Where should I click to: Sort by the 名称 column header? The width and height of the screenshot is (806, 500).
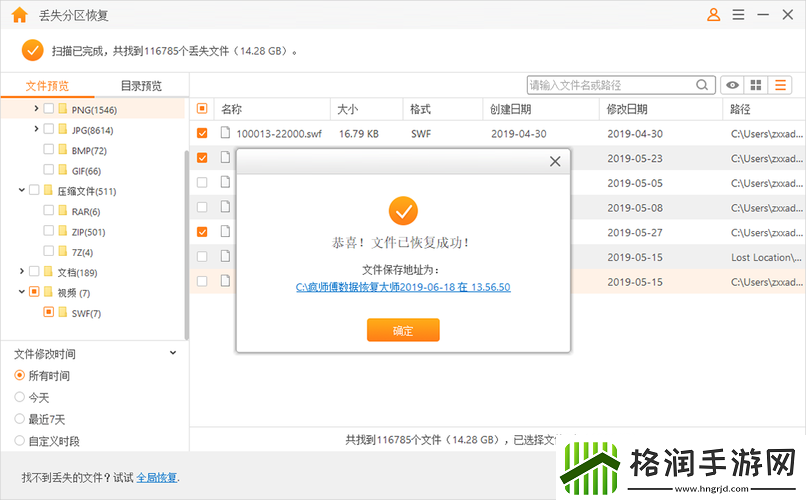click(231, 109)
